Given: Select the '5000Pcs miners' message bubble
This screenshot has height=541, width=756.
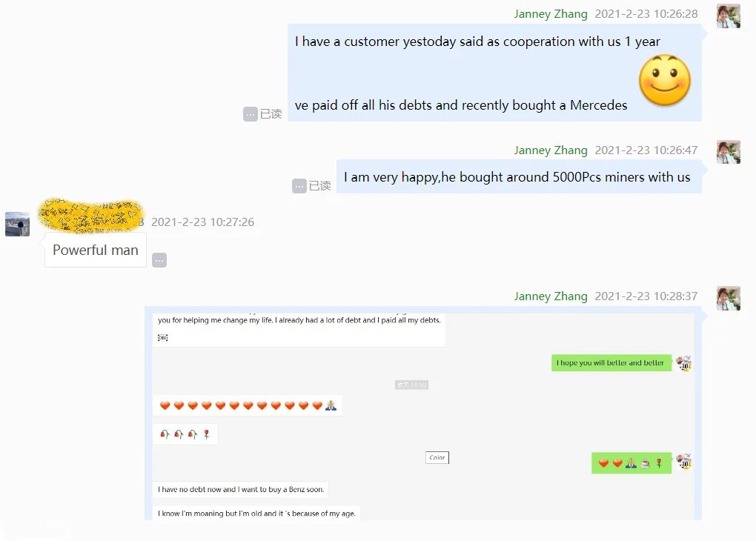Looking at the screenshot, I should [x=519, y=177].
